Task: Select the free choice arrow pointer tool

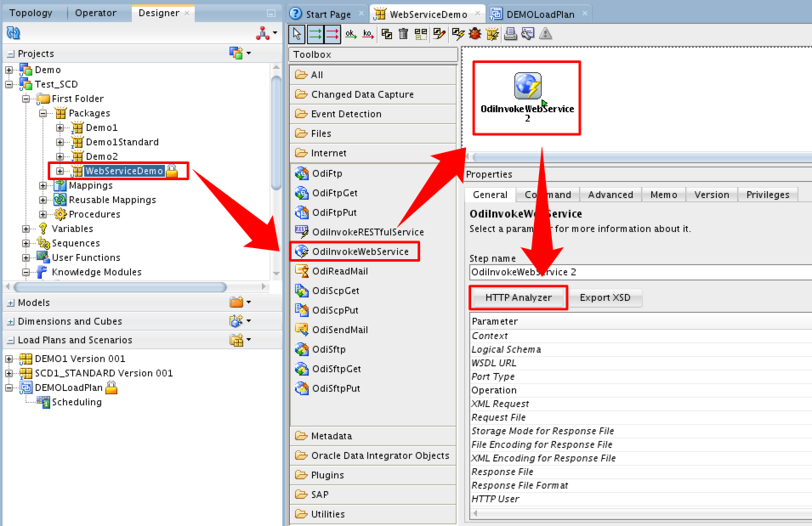Action: tap(298, 34)
